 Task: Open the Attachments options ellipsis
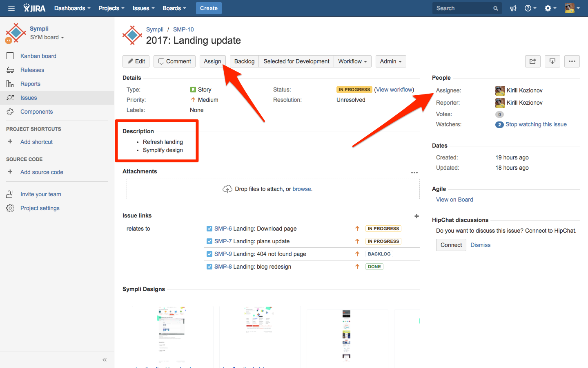[414, 173]
